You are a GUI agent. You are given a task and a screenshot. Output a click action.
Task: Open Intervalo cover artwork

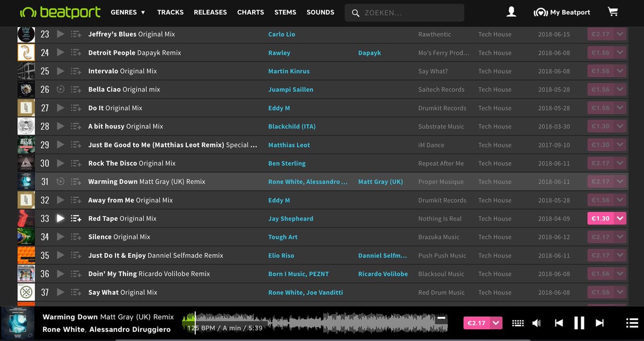pyautogui.click(x=26, y=71)
